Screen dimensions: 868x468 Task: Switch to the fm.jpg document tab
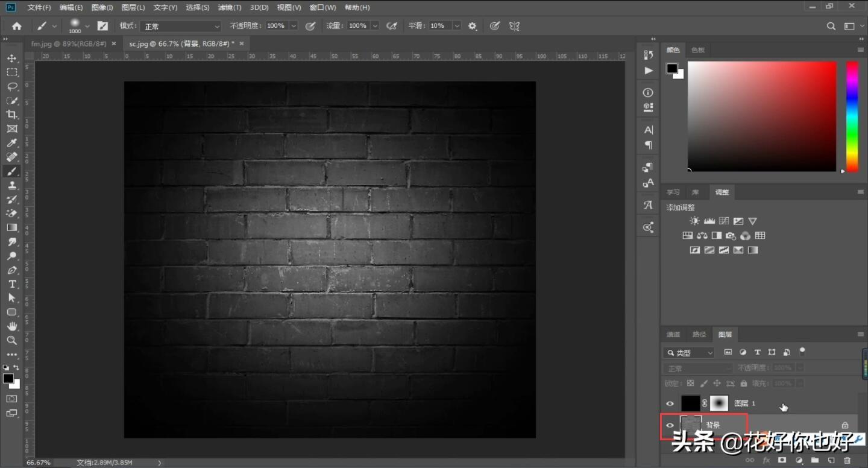click(x=68, y=43)
